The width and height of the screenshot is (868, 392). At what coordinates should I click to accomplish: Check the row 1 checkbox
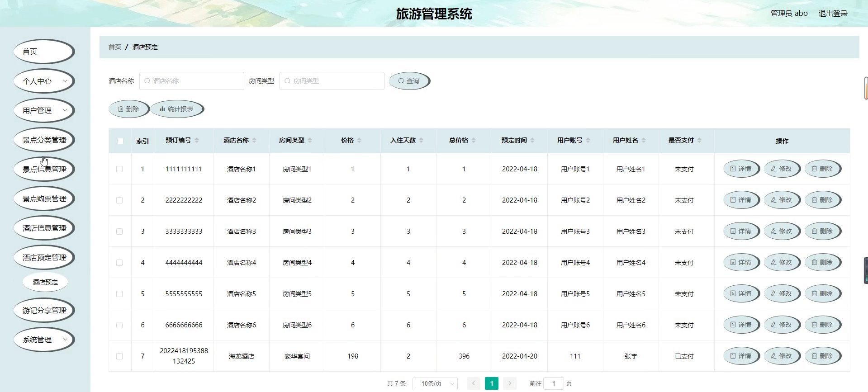tap(119, 169)
